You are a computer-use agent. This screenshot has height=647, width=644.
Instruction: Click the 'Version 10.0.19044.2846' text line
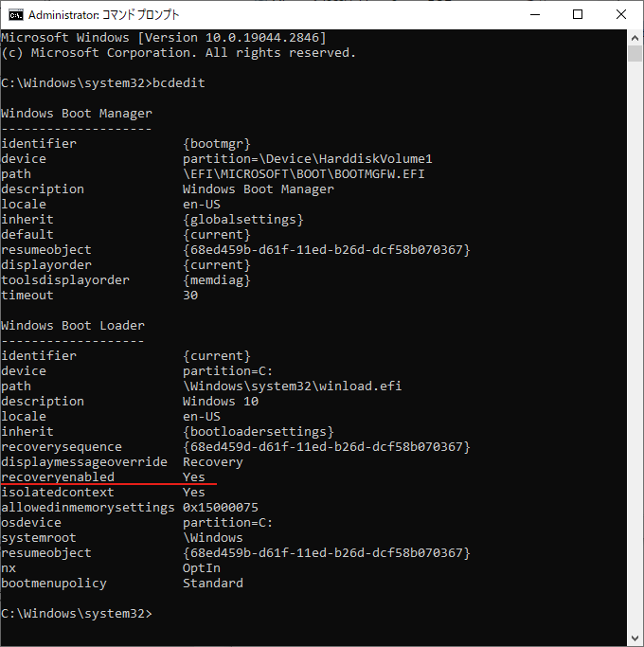164,38
